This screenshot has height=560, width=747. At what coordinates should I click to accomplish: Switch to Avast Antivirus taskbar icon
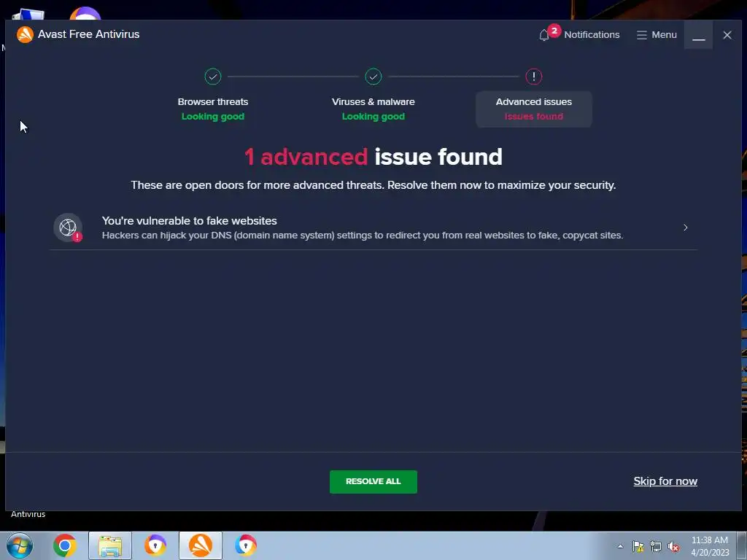click(x=201, y=545)
